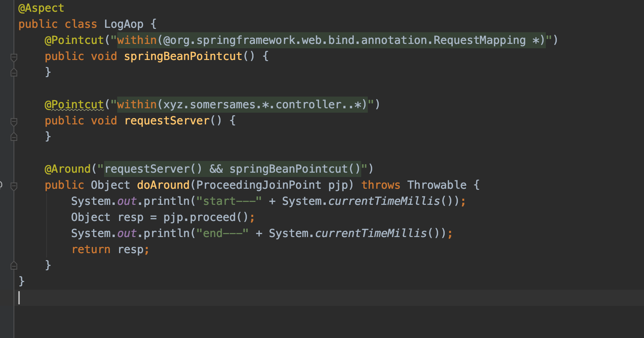Click the closing fold marker of doAround
644x338 pixels.
pos(14,266)
